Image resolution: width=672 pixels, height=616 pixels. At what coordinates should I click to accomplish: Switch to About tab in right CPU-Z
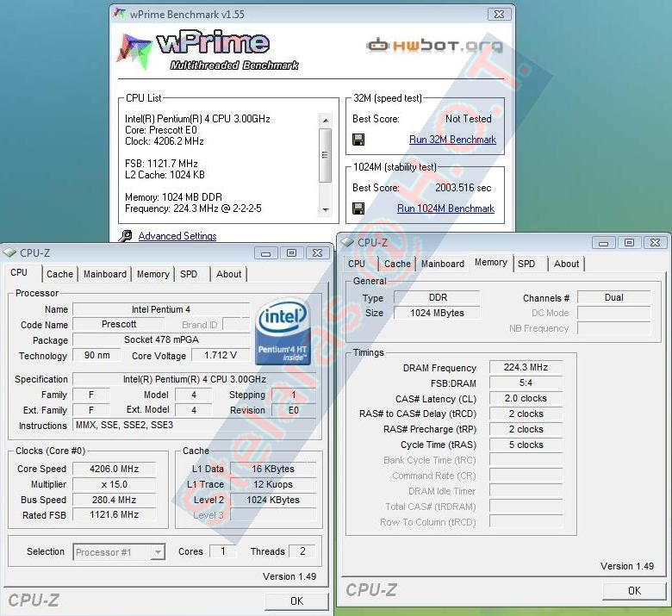coord(567,264)
